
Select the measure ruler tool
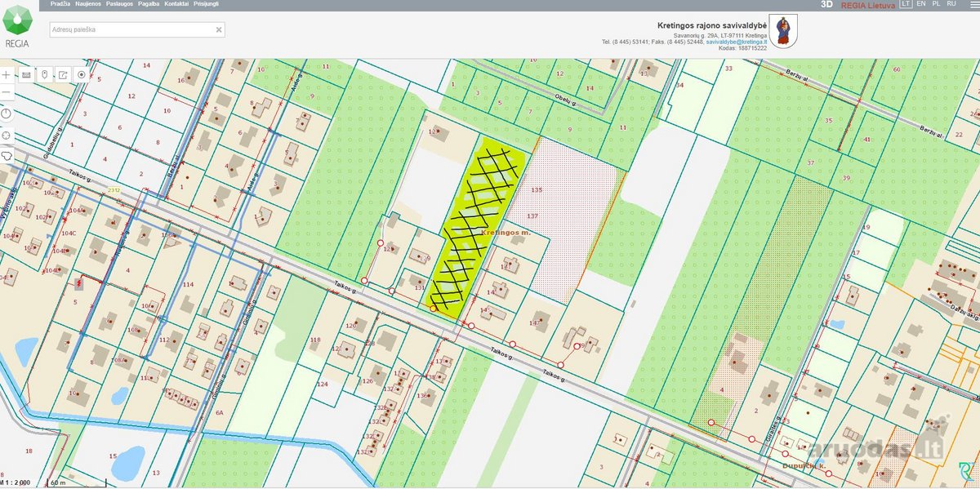[x=26, y=74]
